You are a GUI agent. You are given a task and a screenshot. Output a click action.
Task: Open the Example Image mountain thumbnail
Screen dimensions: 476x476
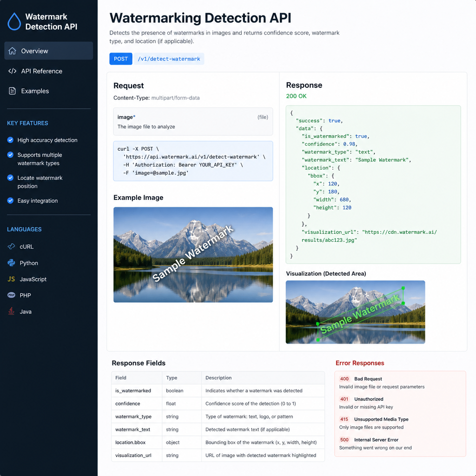point(193,255)
